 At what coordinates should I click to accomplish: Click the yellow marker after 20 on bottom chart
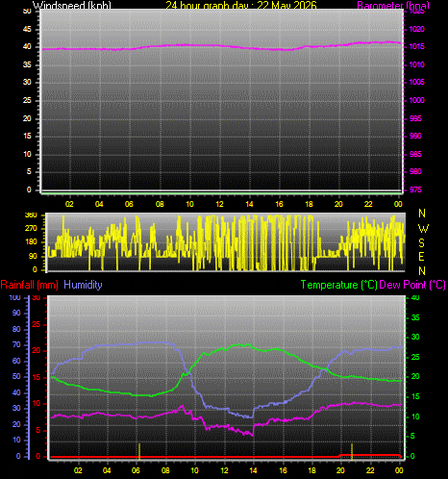click(352, 451)
